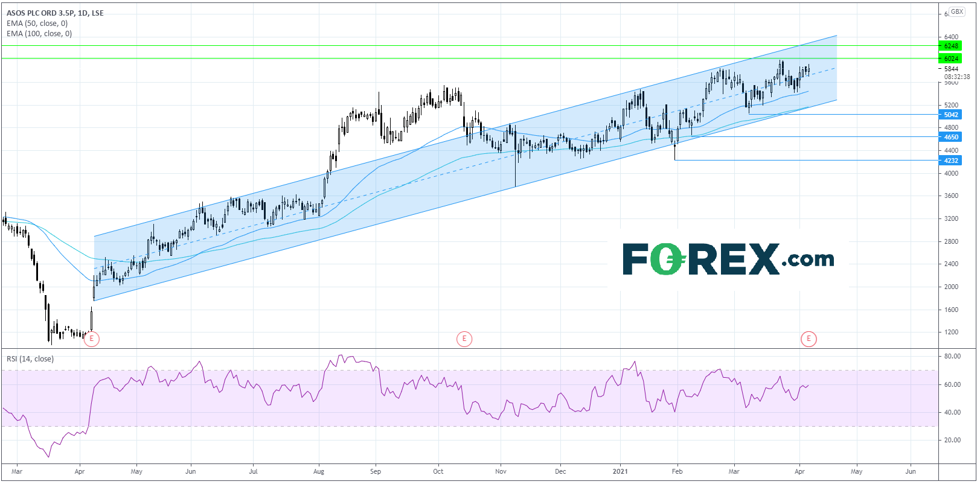Click the ASOS PLC ORD 3.5P chart title

point(55,13)
